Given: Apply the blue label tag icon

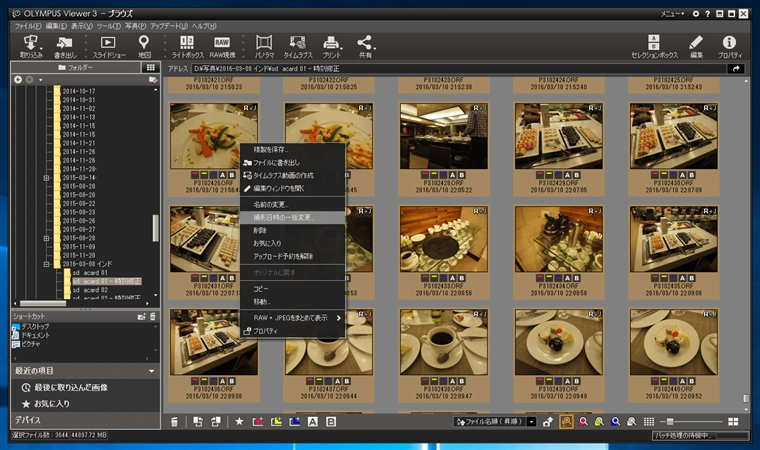Looking at the screenshot, I should tap(295, 422).
